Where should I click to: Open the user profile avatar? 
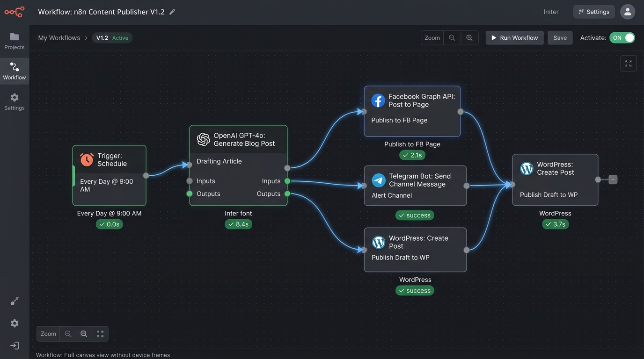[x=628, y=12]
